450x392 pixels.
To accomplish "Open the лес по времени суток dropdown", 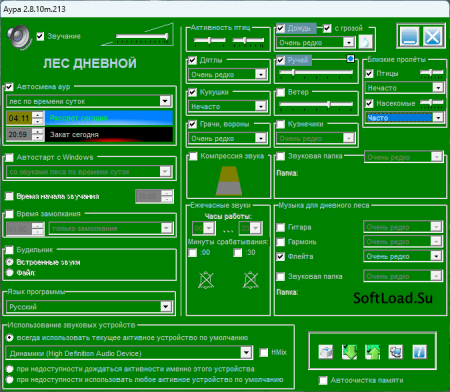I will [89, 101].
